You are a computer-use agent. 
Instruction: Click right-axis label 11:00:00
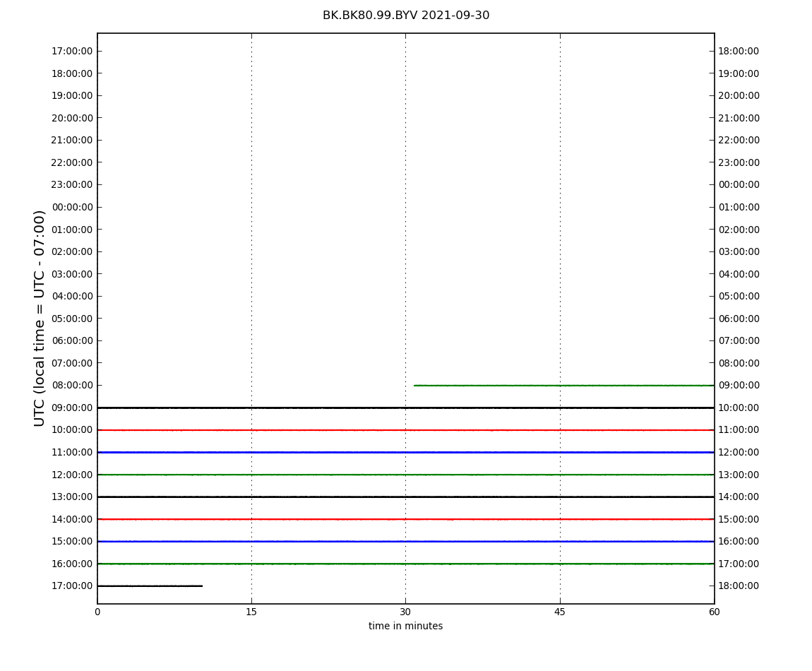tap(739, 430)
